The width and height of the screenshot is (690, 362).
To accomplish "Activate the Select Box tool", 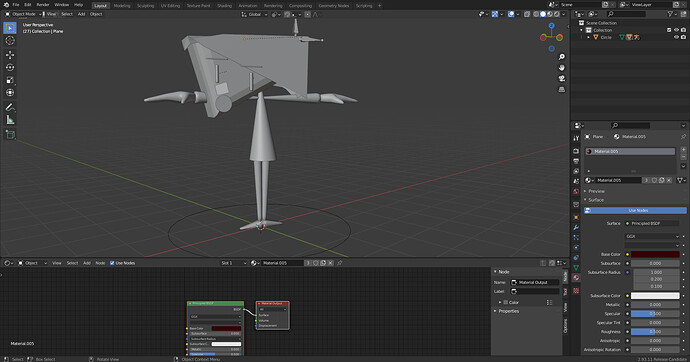I will click(10, 28).
